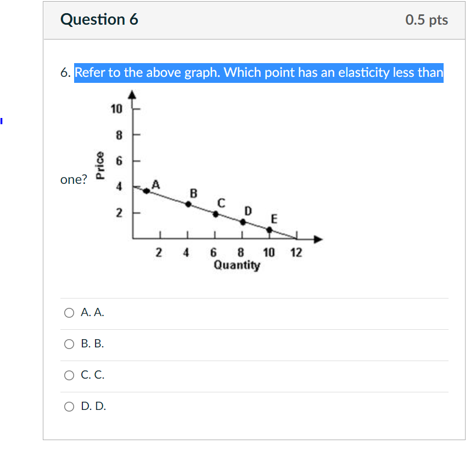Screen dimensions: 476x450
Task: Click point C on the demand curve
Action: coord(215,214)
